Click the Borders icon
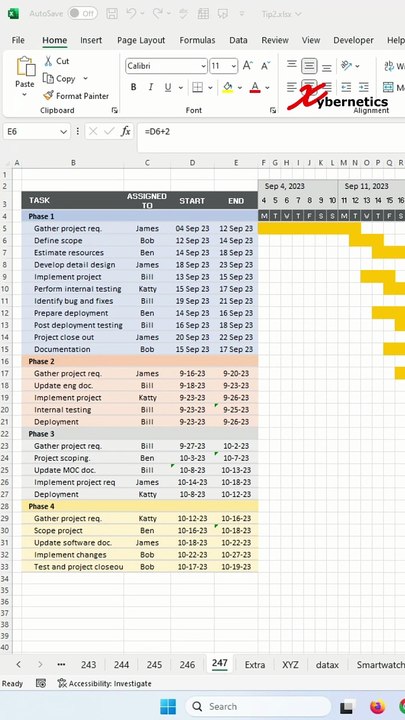Image resolution: width=405 pixels, height=720 pixels. (197, 87)
